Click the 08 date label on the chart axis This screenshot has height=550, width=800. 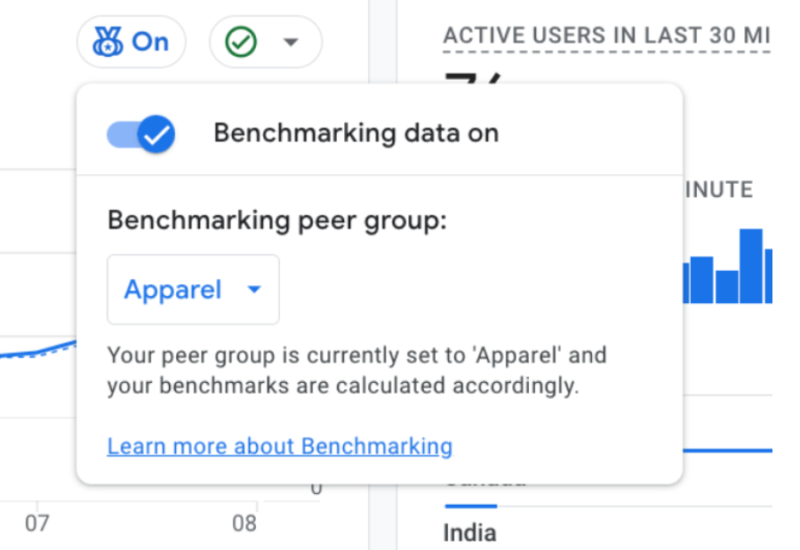pos(244,524)
